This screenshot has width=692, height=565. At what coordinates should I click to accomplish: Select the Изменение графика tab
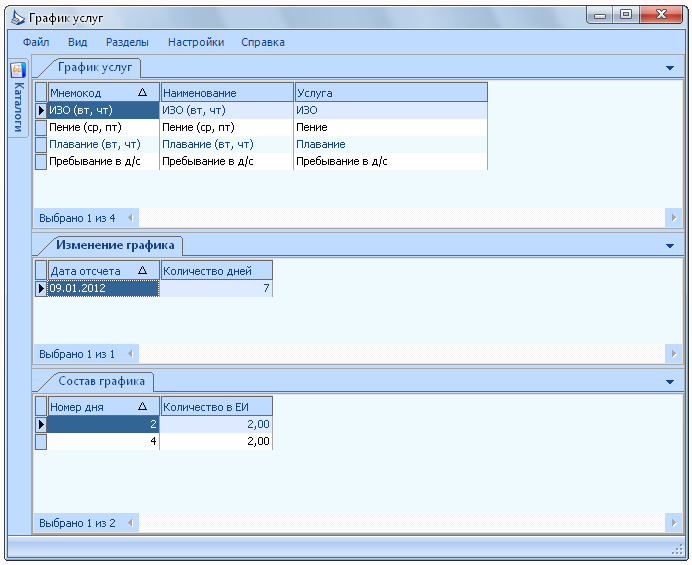pos(115,245)
